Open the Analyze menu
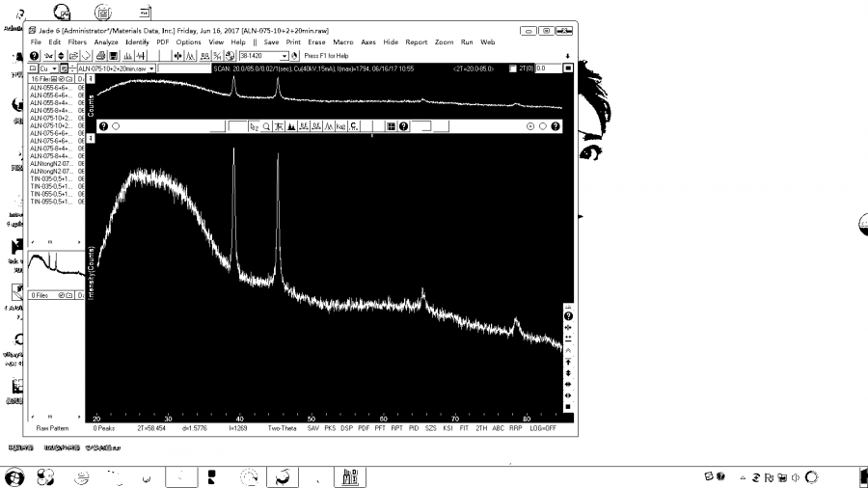This screenshot has width=868, height=488. coord(106,42)
